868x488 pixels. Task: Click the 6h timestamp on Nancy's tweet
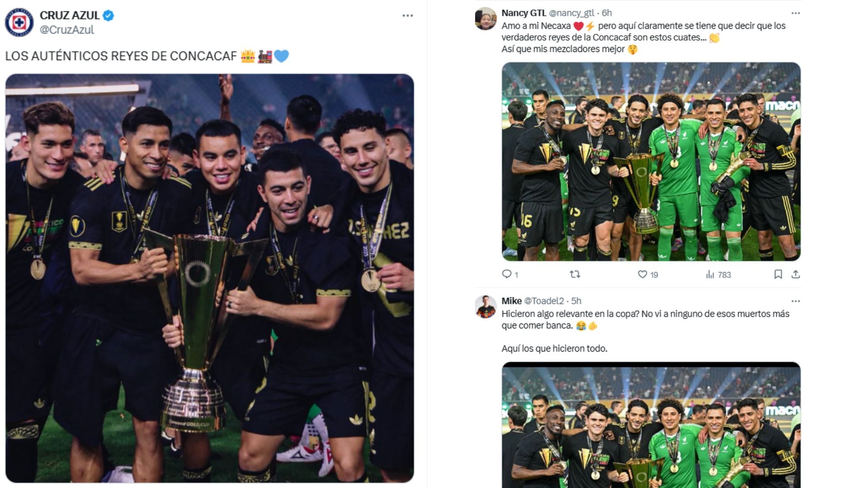point(607,13)
